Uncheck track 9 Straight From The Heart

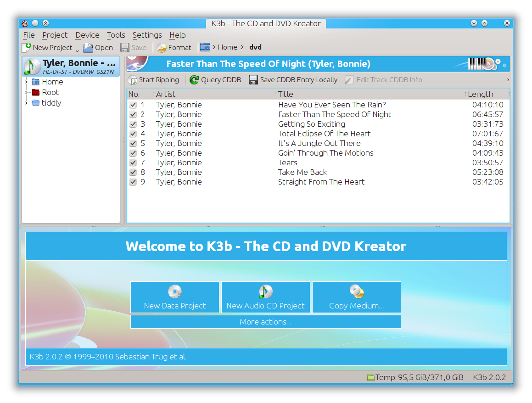[x=133, y=182]
